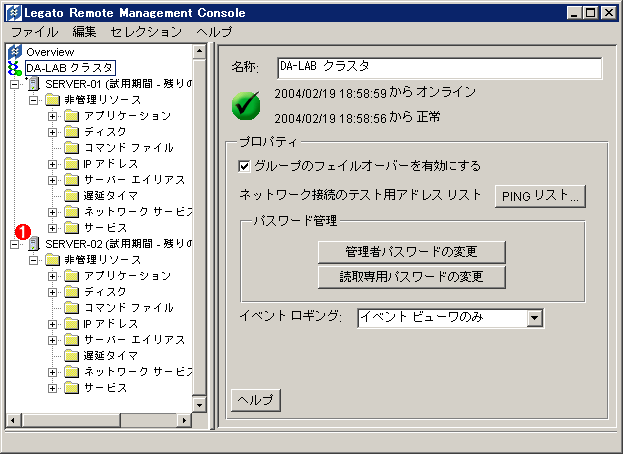
Task: Select the Overview tree label
Action: click(50, 52)
